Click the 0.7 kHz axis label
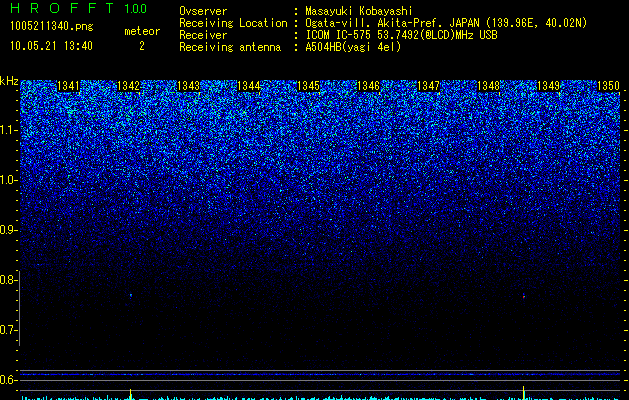Image resolution: width=629 pixels, height=400 pixels. pyautogui.click(x=8, y=330)
